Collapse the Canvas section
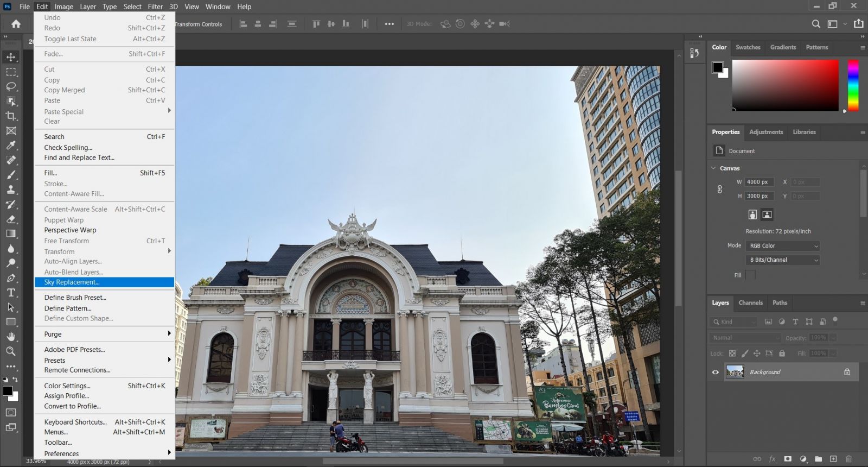Screen dimensions: 868x467 pos(713,168)
